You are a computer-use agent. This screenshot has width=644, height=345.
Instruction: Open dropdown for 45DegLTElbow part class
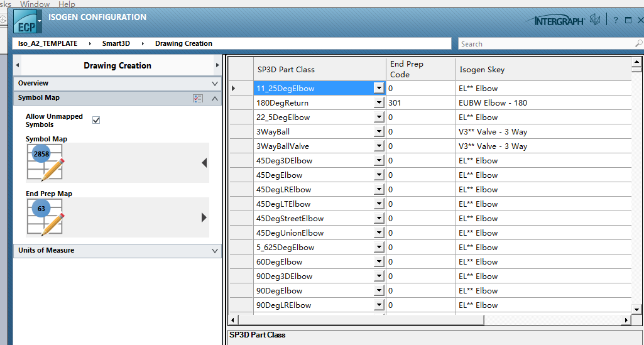pyautogui.click(x=379, y=204)
